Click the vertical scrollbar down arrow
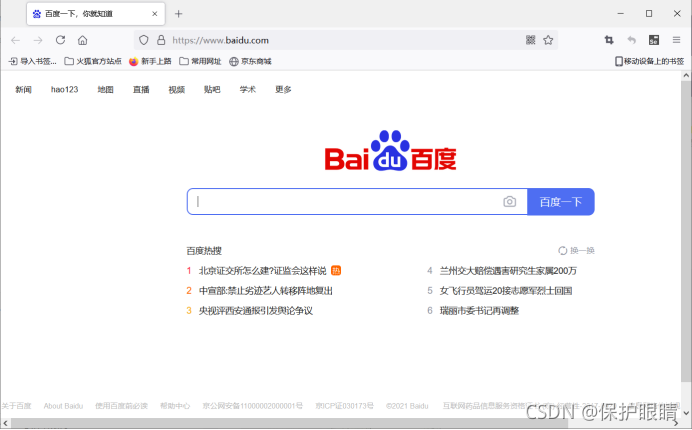Viewport: 692px width, 430px height. click(686, 413)
